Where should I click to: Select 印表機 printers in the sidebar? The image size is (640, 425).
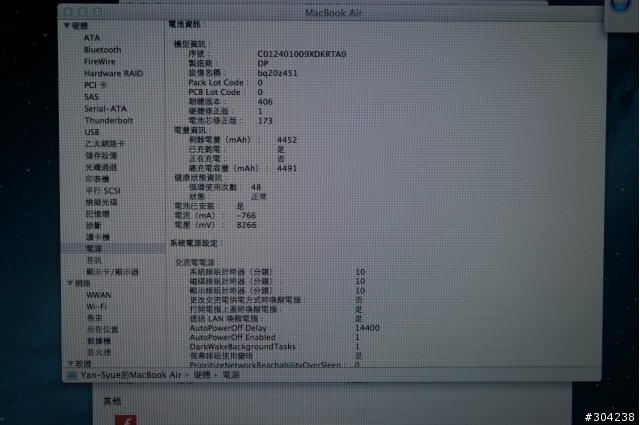tap(97, 179)
